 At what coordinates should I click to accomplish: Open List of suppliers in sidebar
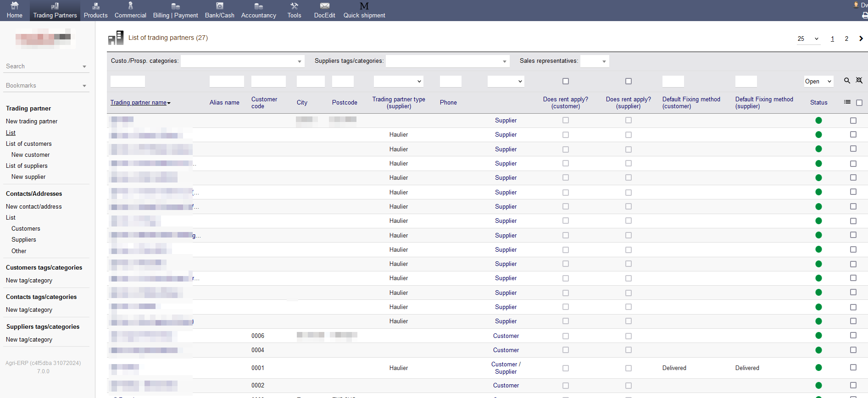(x=27, y=166)
